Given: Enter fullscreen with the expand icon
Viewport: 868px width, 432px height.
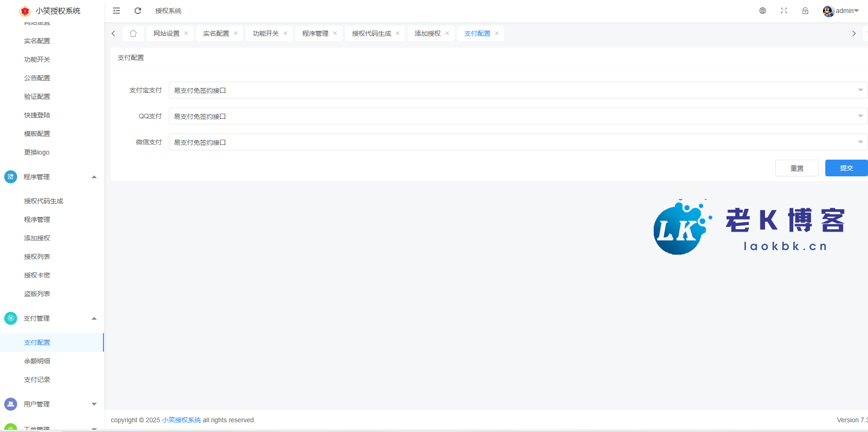Looking at the screenshot, I should tap(784, 11).
